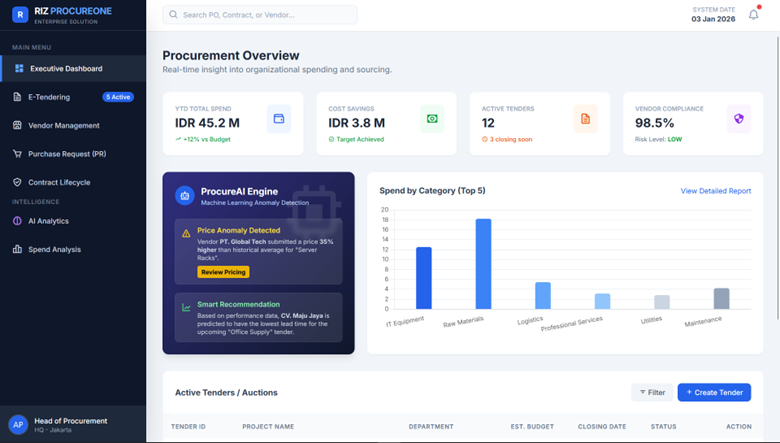Open the E-Tendering menu item
The width and height of the screenshot is (780, 443).
49,97
